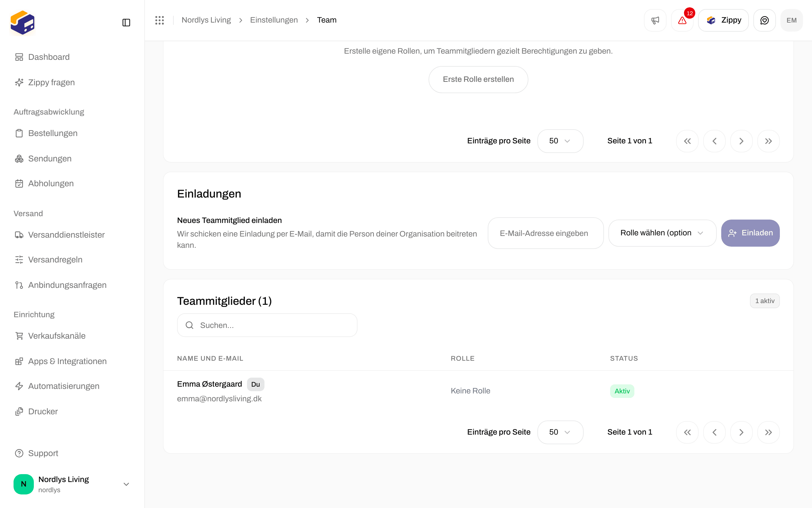This screenshot has width=812, height=508.
Task: Click Einstellungen breadcrumb
Action: click(x=274, y=20)
